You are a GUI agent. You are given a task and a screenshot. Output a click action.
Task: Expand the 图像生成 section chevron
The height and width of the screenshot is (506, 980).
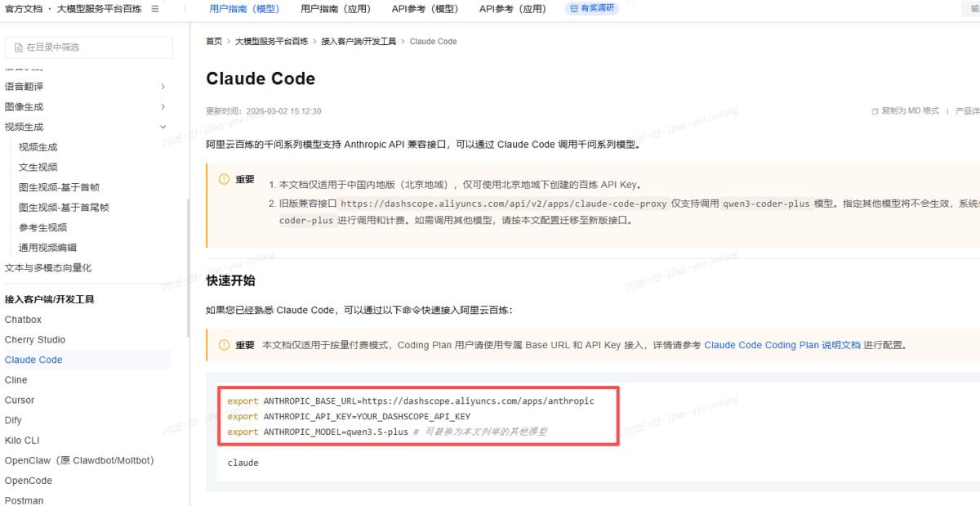click(163, 107)
